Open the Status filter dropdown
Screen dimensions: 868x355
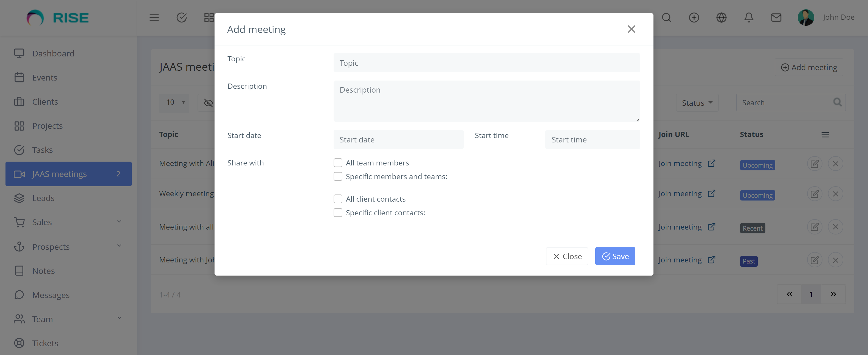point(697,103)
